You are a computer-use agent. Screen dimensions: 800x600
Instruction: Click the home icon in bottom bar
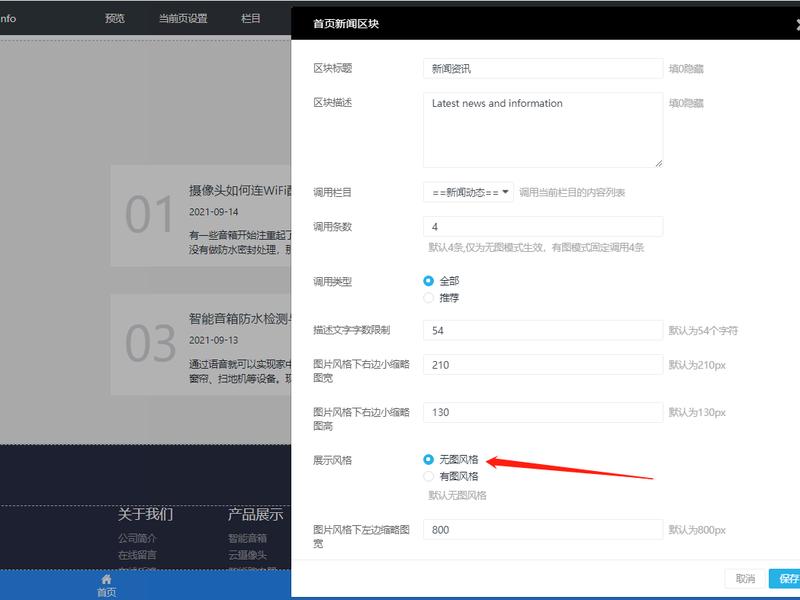click(107, 579)
